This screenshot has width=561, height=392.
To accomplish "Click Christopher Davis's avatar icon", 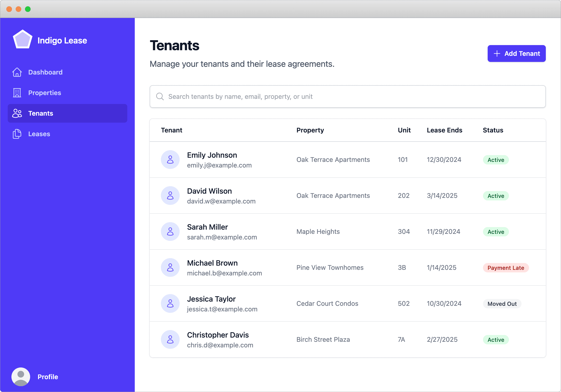I will (170, 339).
